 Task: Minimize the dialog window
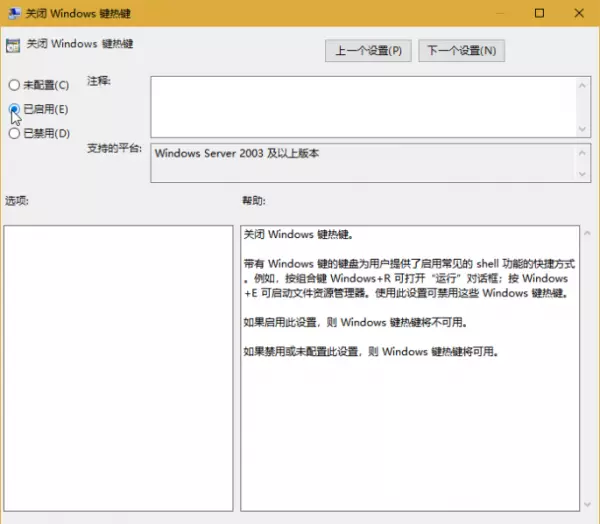(499, 13)
